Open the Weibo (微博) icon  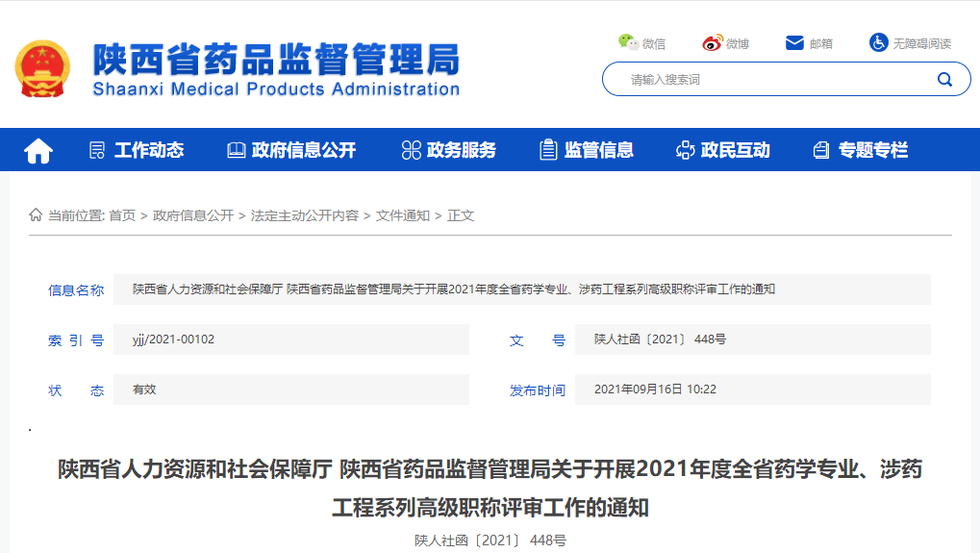tap(713, 42)
